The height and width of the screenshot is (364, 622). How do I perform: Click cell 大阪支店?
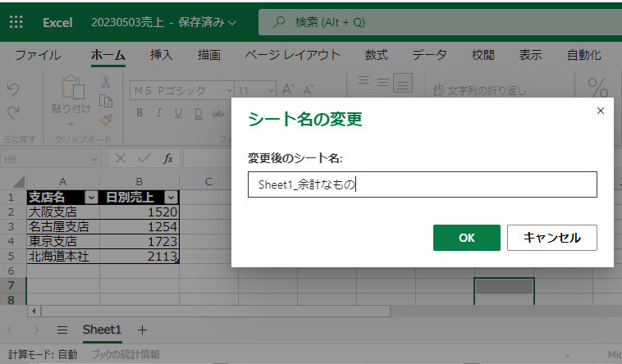pyautogui.click(x=63, y=212)
